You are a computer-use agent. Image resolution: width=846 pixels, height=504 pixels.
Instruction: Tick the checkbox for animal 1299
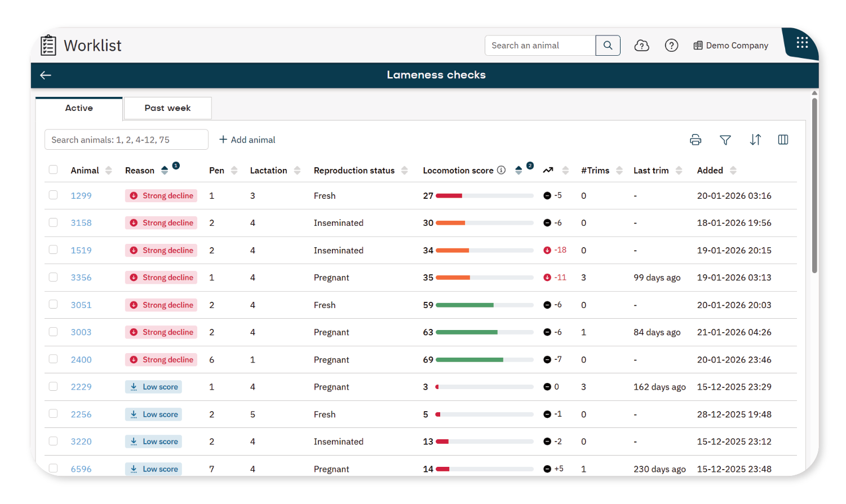tap(53, 195)
